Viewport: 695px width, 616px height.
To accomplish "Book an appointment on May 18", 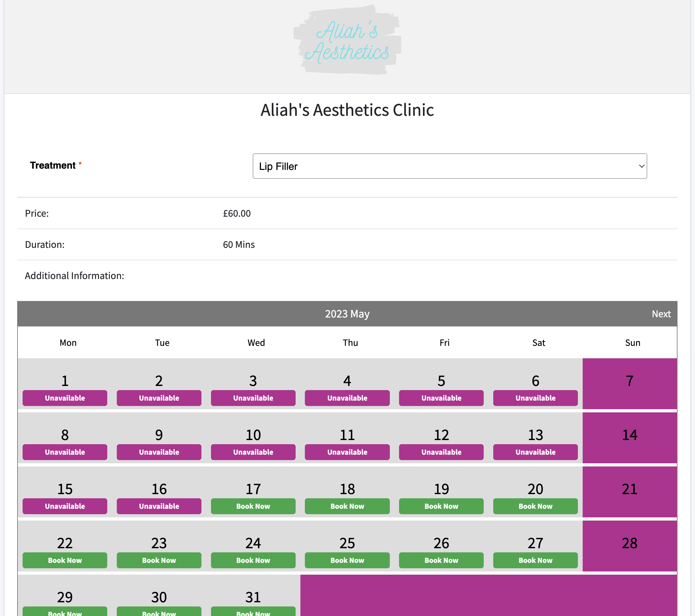I will pyautogui.click(x=347, y=506).
